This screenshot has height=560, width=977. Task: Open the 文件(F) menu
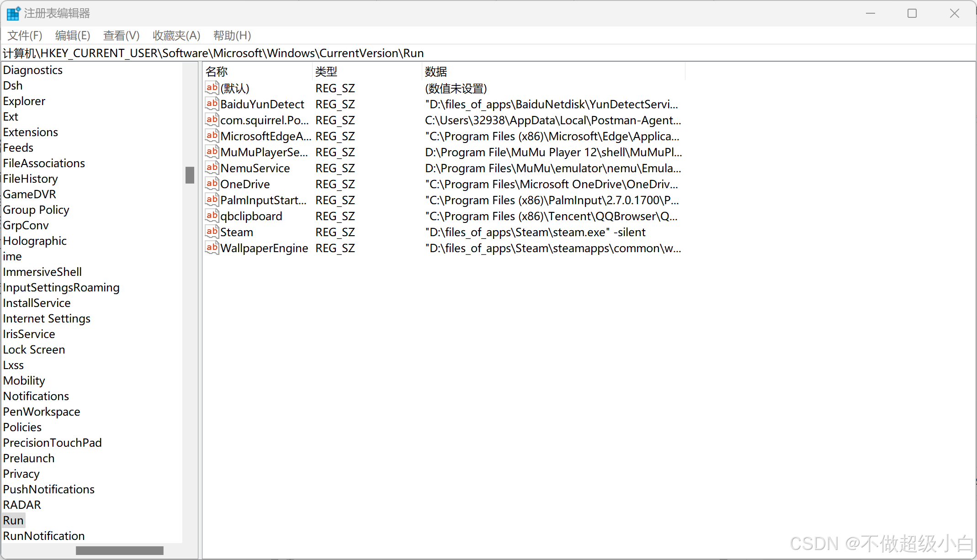(25, 35)
